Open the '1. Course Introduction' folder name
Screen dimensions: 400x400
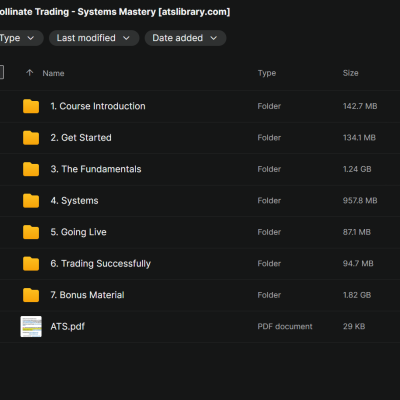click(98, 106)
